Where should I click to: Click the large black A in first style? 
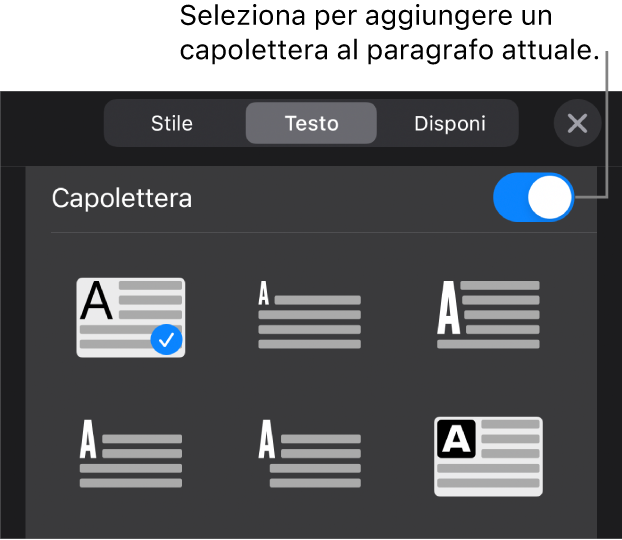point(97,300)
